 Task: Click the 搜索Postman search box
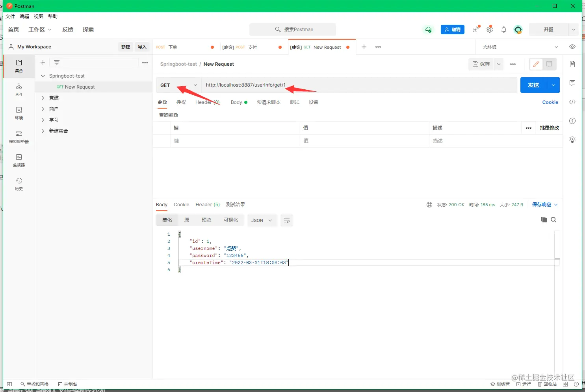pyautogui.click(x=293, y=30)
